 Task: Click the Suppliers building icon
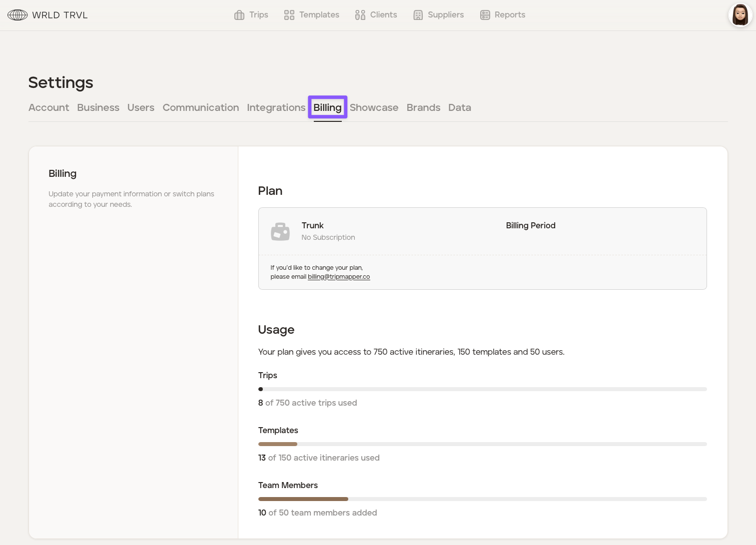tap(418, 15)
